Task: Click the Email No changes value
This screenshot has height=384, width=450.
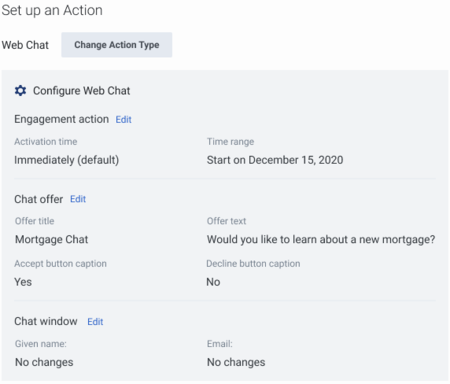Action: coord(236,362)
